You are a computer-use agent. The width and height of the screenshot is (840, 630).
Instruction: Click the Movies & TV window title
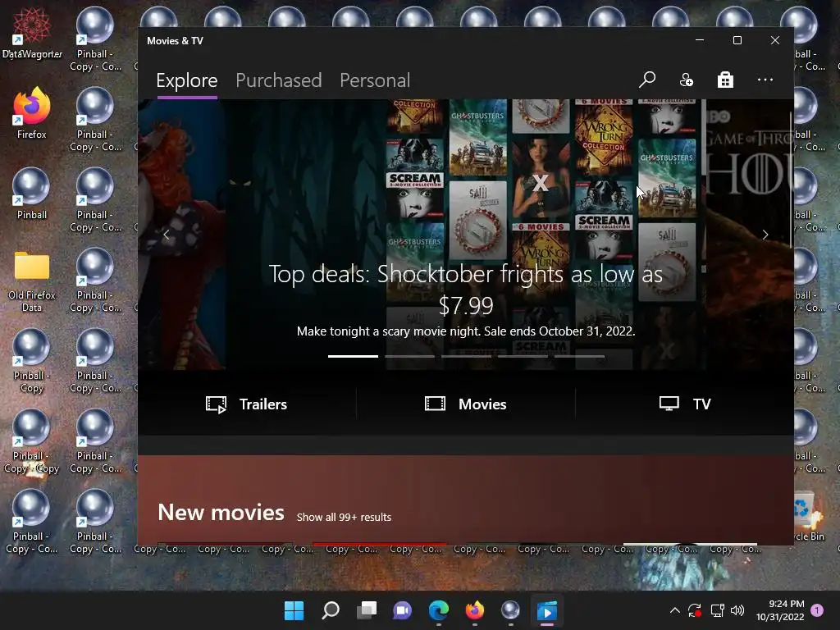(x=176, y=41)
